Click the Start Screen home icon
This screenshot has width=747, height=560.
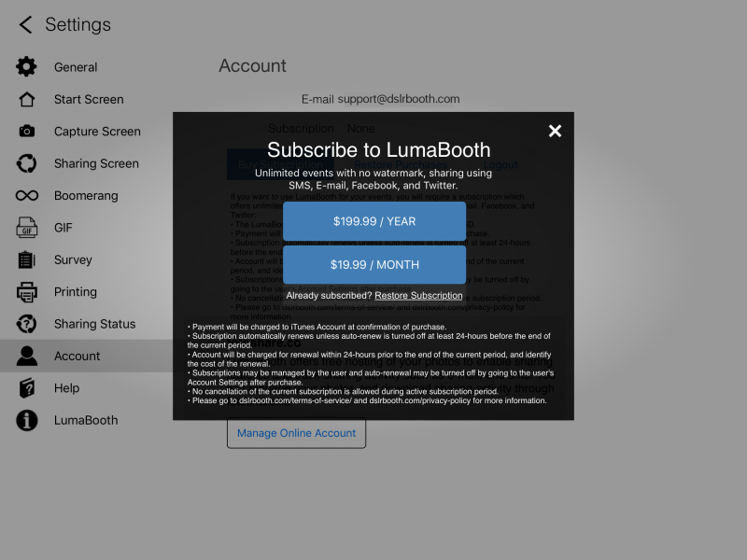(x=27, y=99)
